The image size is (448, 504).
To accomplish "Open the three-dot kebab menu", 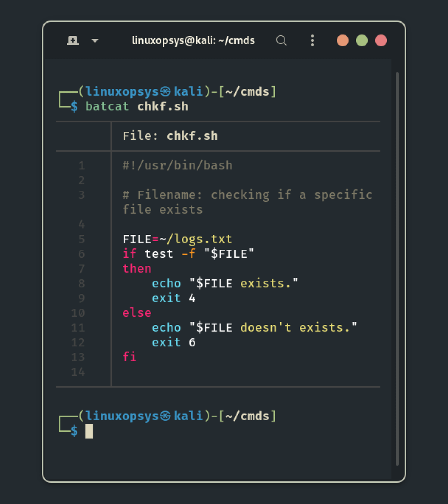I will [x=312, y=40].
